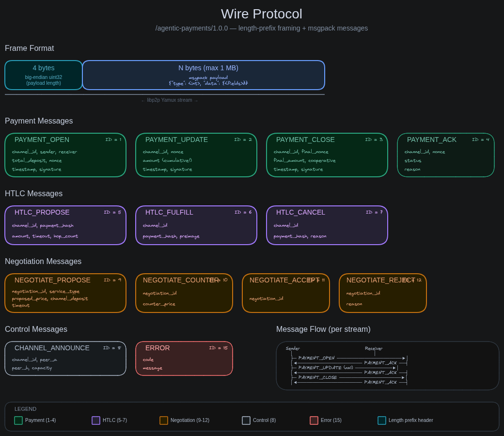Click the NEGOTIATE_PROPOSE message card
Viewport: 504px width, 436px height.
point(65,293)
